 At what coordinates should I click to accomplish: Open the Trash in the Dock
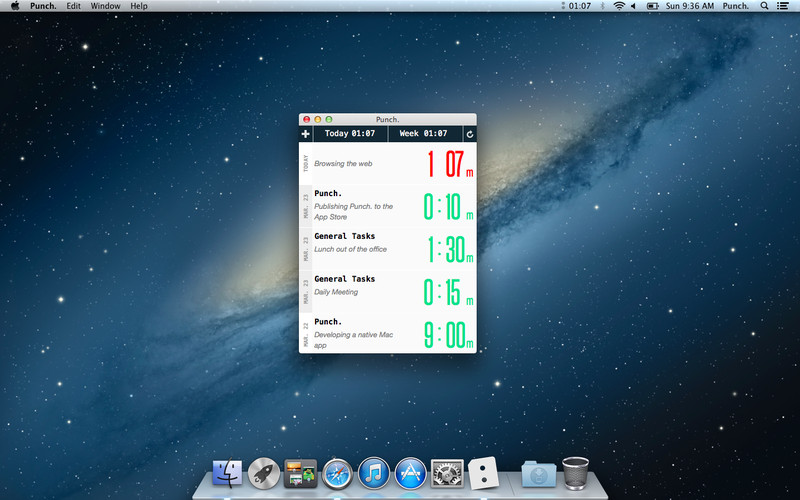tap(576, 473)
